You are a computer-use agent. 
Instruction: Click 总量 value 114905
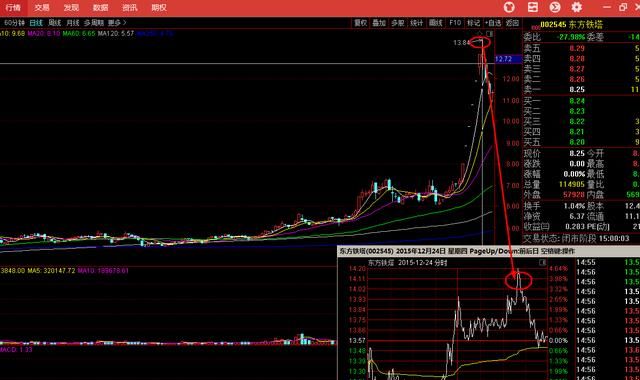click(572, 184)
